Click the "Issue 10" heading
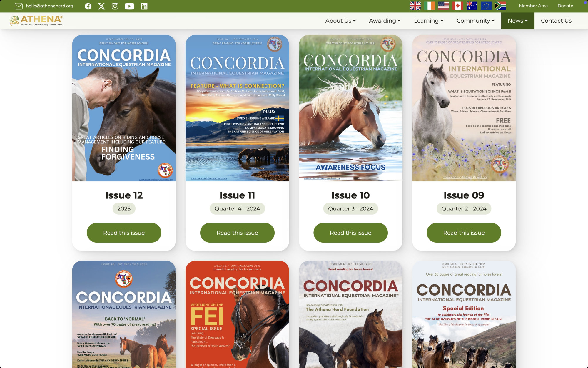The width and height of the screenshot is (588, 368). point(350,195)
